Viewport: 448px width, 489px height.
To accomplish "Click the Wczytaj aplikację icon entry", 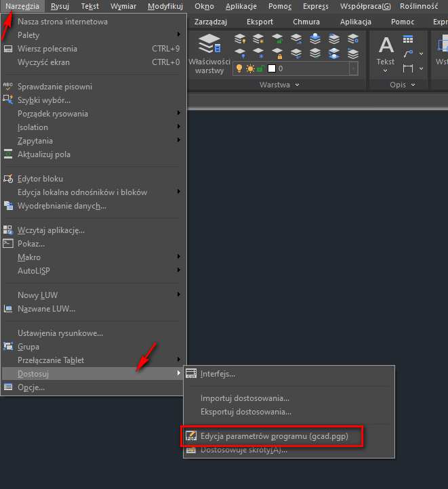I will click(x=8, y=230).
